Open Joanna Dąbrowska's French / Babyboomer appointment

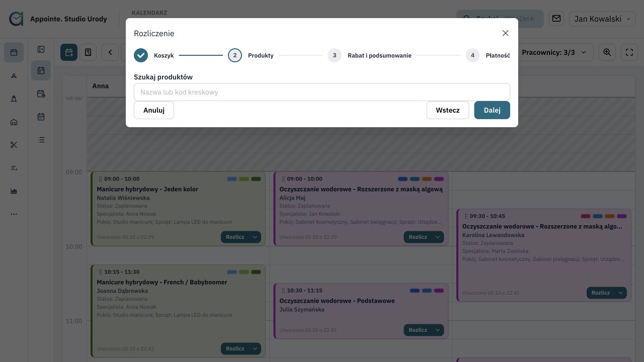(178, 311)
